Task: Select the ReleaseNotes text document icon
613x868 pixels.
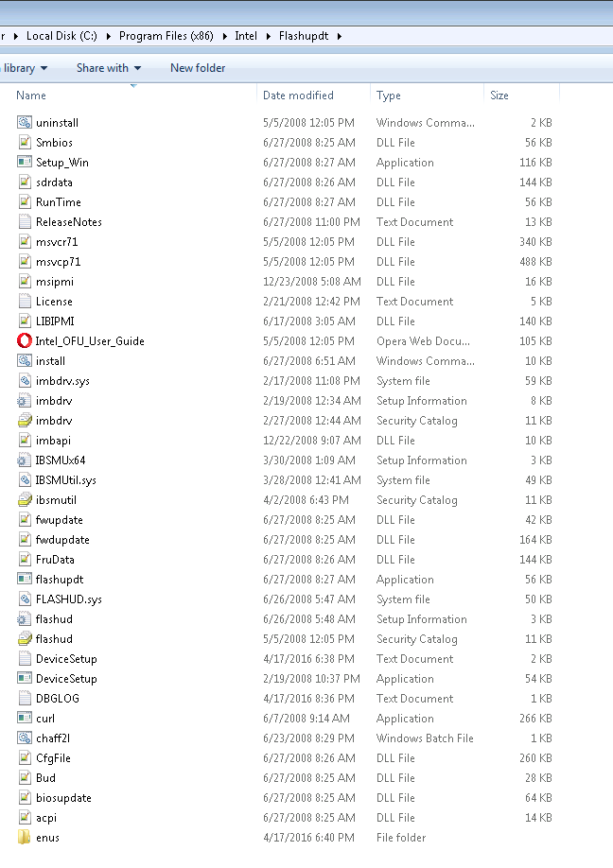Action: point(25,222)
